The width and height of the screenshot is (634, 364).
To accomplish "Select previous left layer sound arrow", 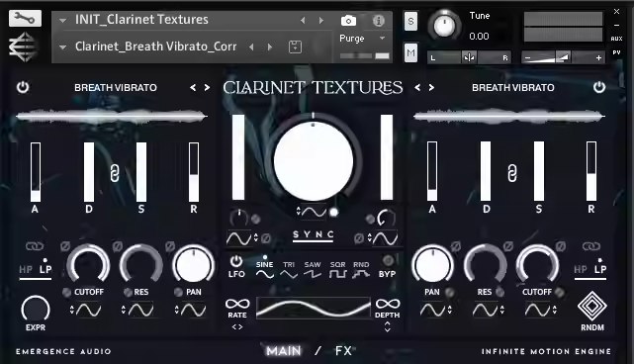I will coord(193,87).
